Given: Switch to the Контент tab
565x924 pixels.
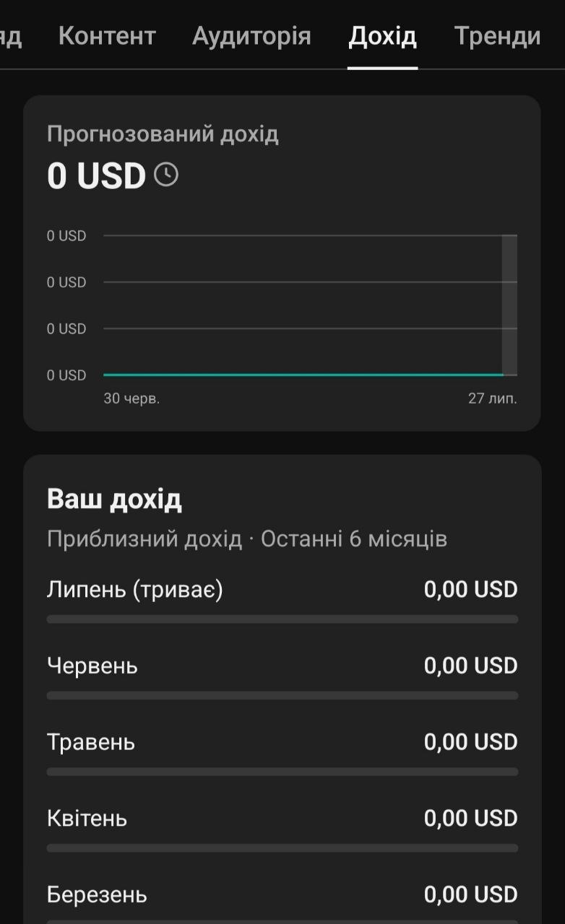Looking at the screenshot, I should 107,35.
